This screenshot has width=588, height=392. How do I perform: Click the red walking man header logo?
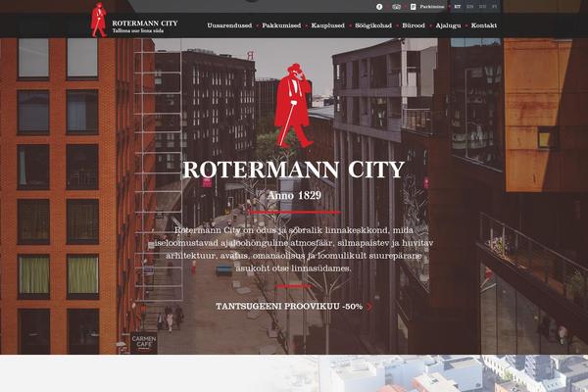[99, 20]
